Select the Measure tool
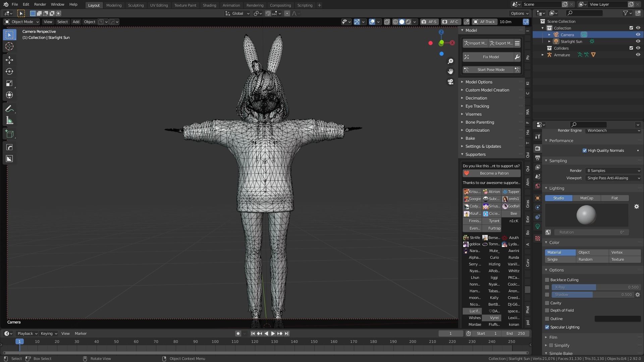644x362 pixels. tap(9, 121)
